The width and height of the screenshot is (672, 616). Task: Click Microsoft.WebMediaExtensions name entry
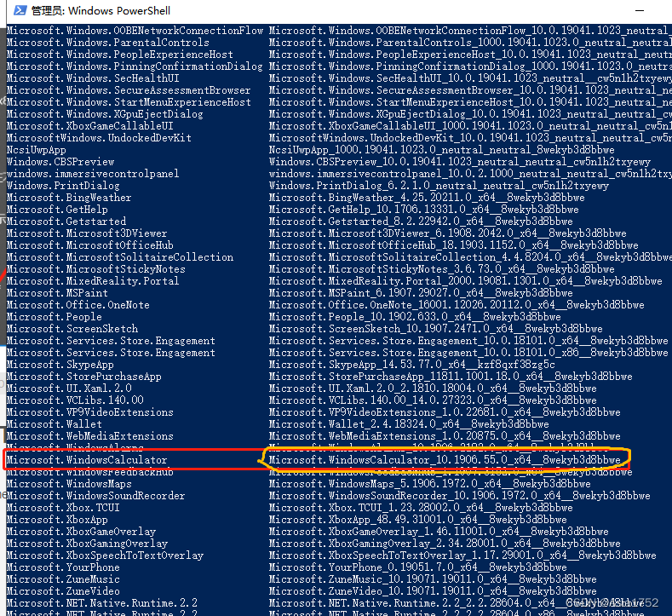click(89, 436)
